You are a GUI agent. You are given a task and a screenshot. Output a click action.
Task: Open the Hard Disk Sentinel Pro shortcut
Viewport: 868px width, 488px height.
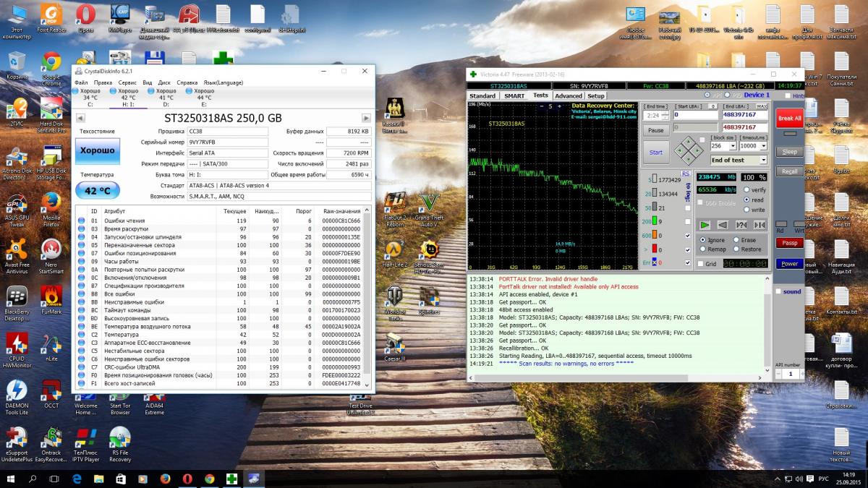[51, 117]
